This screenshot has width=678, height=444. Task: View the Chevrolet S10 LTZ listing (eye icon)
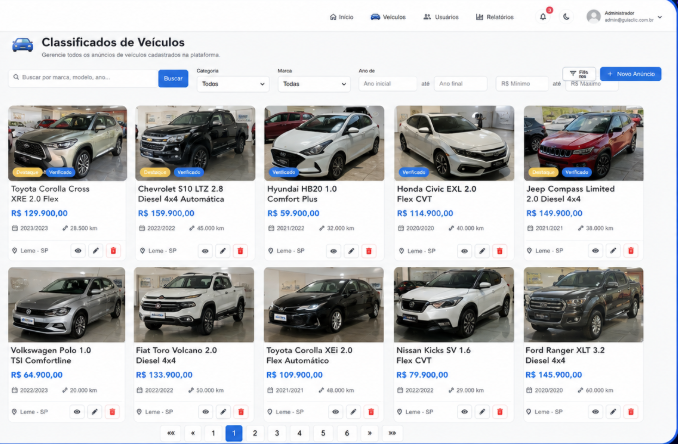[x=205, y=251]
